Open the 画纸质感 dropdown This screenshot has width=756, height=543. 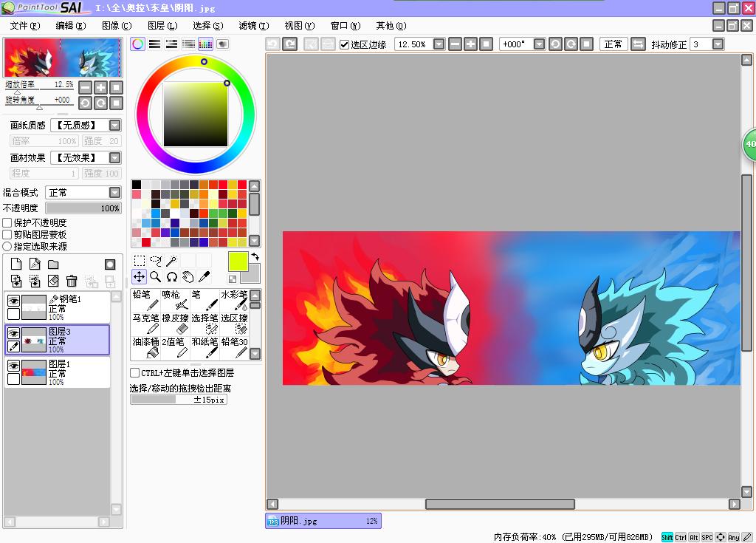tap(114, 126)
